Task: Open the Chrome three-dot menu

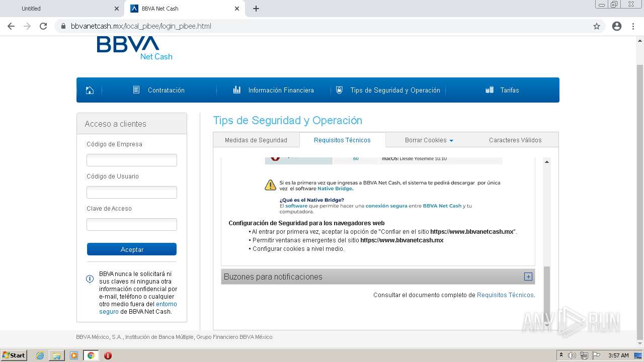Action: coord(633,26)
